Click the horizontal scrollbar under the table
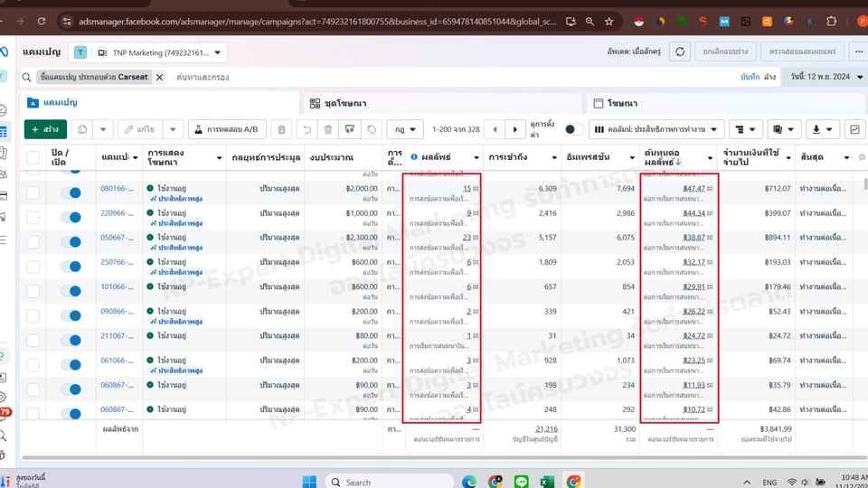Screen dimensions: 868x488 click(443, 457)
